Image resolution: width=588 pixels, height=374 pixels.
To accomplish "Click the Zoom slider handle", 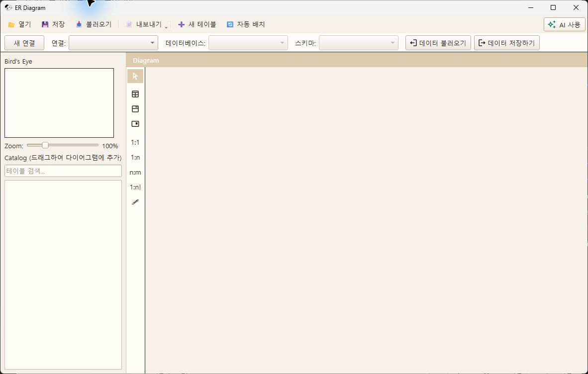I will pos(45,145).
